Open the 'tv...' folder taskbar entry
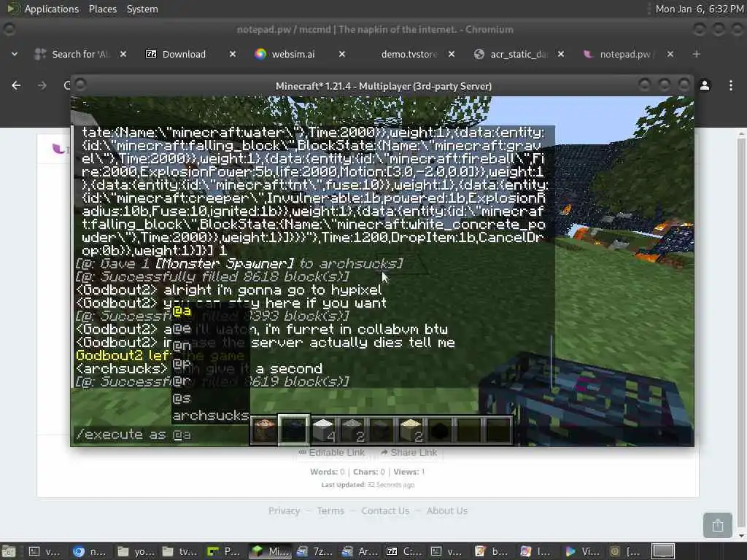 point(180,551)
